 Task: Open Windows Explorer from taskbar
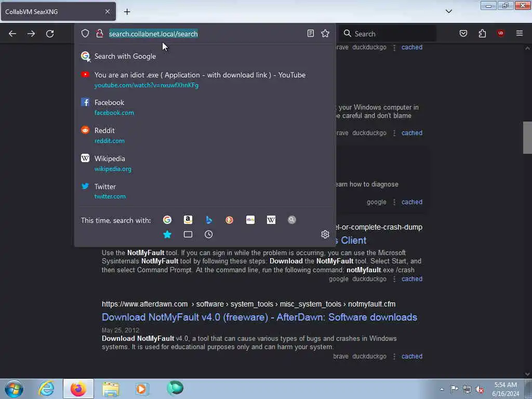(x=111, y=389)
